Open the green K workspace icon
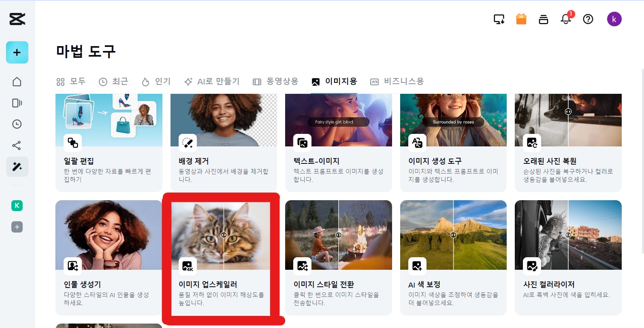The image size is (644, 328). click(17, 205)
